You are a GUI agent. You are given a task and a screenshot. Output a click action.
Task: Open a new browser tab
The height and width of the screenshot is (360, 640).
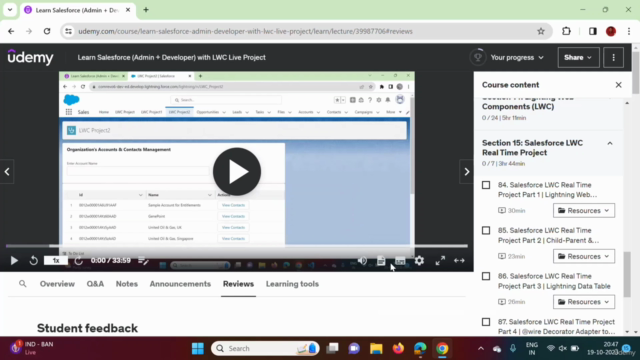click(x=146, y=10)
